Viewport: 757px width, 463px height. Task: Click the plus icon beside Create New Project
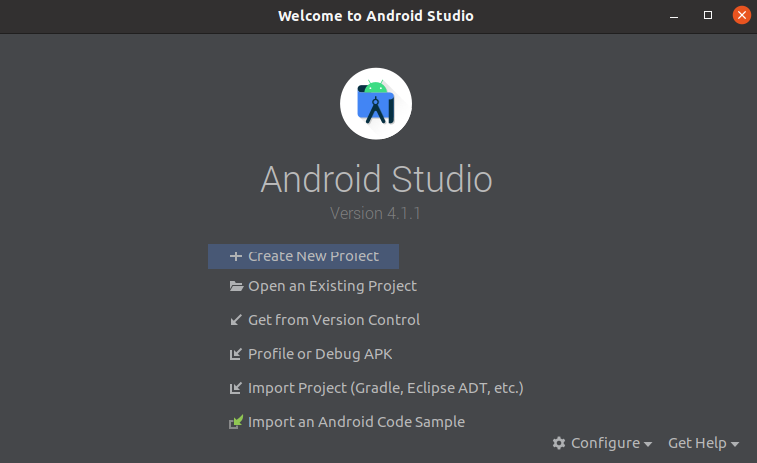236,256
